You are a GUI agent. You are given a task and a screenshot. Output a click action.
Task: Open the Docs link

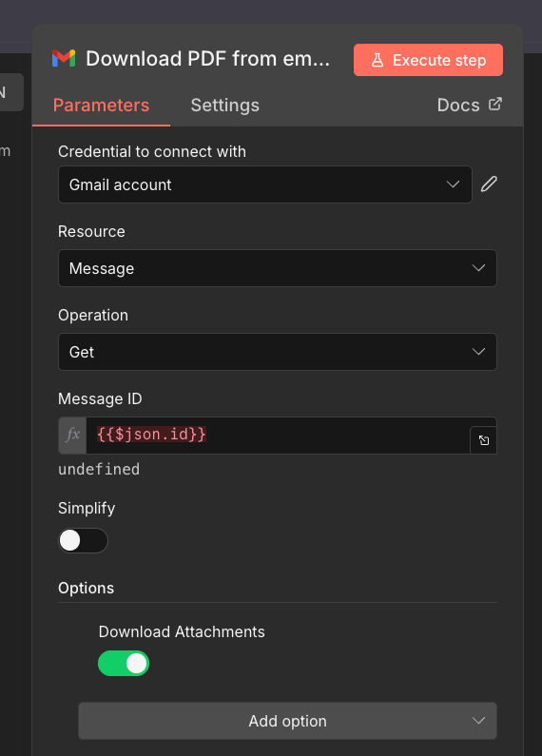469,106
